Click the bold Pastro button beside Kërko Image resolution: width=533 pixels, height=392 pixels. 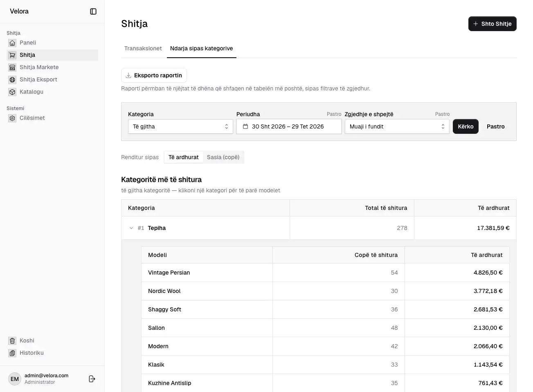[x=496, y=126]
